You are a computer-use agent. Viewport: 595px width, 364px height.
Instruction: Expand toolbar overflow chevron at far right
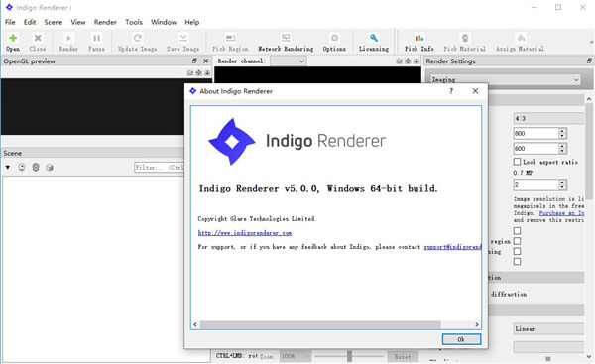(x=591, y=42)
